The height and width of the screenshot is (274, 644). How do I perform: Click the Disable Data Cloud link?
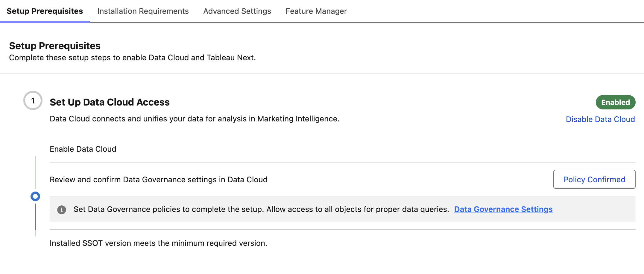pyautogui.click(x=600, y=119)
